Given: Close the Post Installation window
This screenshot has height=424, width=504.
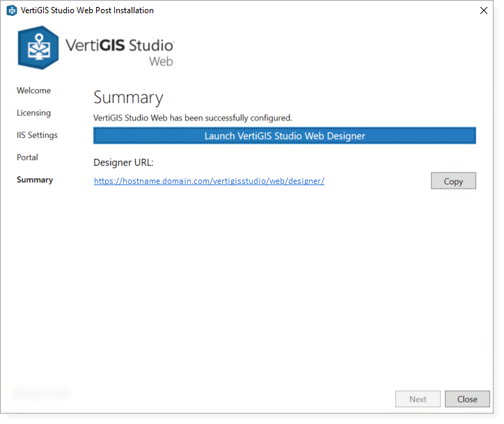Looking at the screenshot, I should point(483,10).
